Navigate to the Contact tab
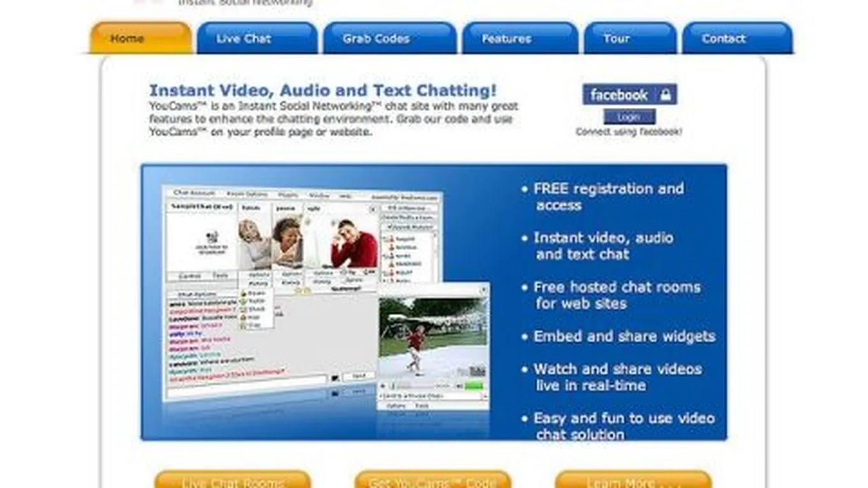Screen dimensions: 868x488 coord(737,38)
